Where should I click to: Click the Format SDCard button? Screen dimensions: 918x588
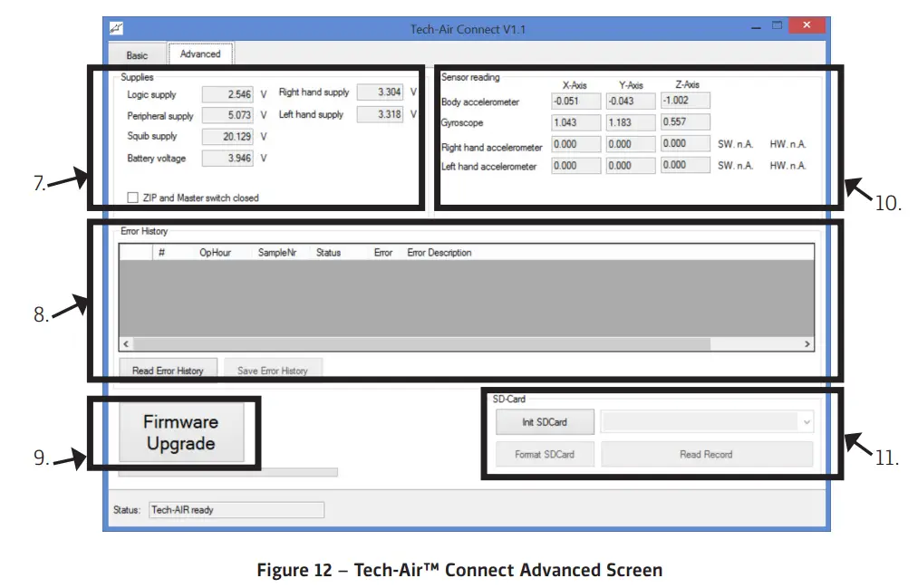click(544, 454)
